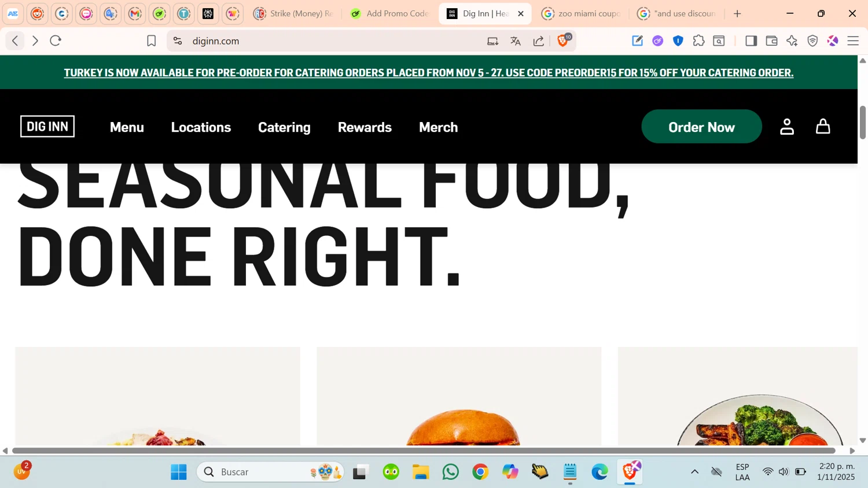Open the clock and date panel
Viewport: 868px width, 488px height.
click(x=836, y=472)
